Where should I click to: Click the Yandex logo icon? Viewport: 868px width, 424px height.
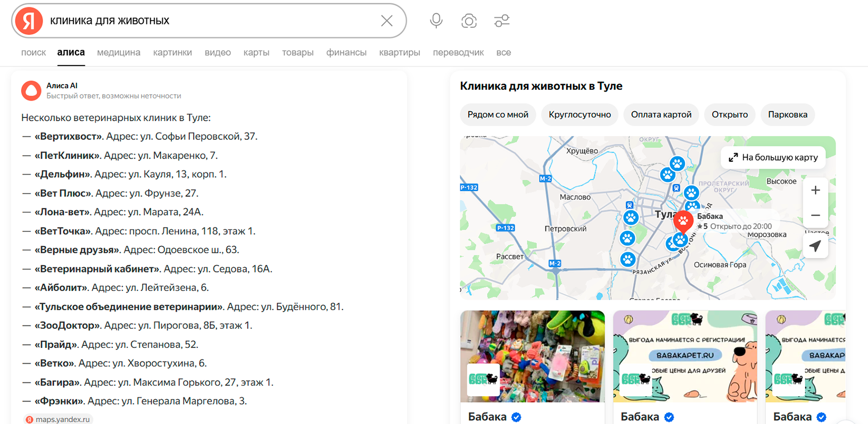(x=29, y=21)
